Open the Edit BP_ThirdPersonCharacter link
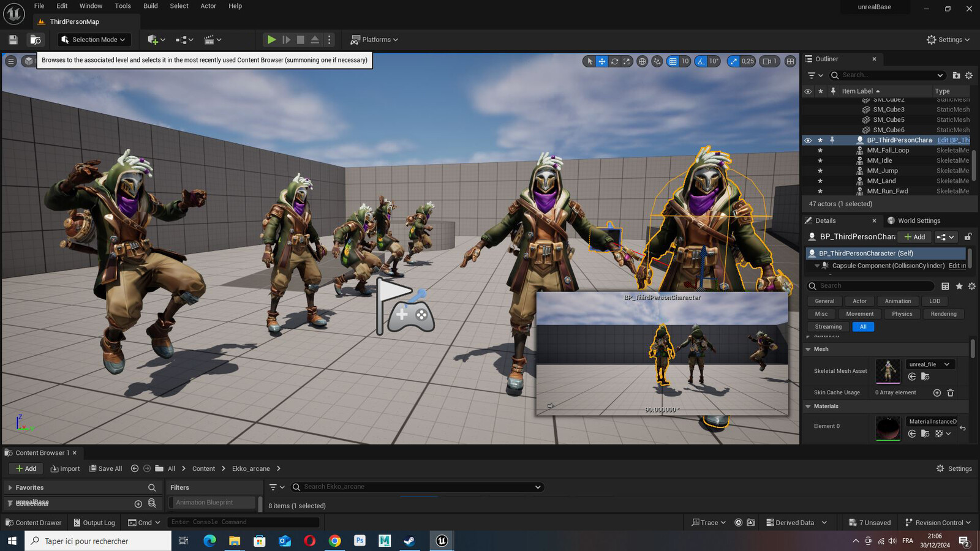 (x=954, y=140)
